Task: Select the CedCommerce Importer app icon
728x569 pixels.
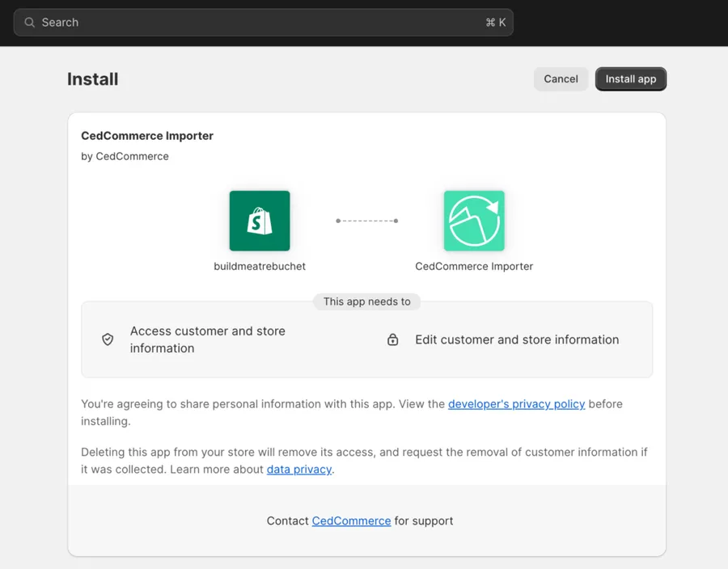Action: pyautogui.click(x=474, y=220)
